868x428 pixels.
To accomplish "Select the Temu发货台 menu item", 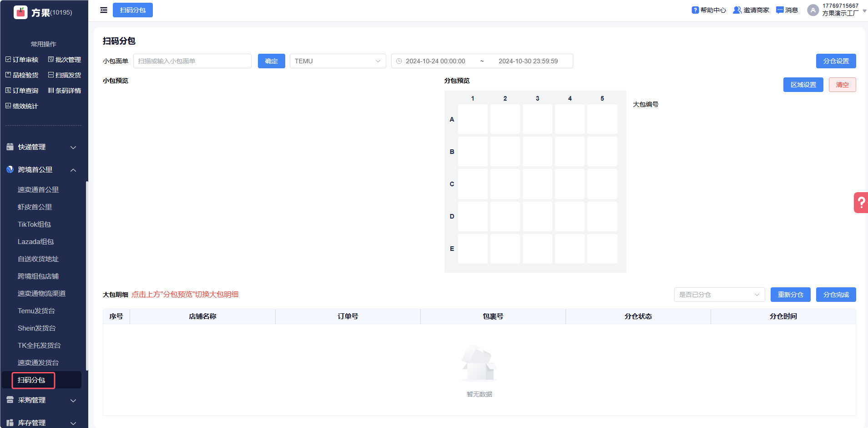I will [36, 311].
